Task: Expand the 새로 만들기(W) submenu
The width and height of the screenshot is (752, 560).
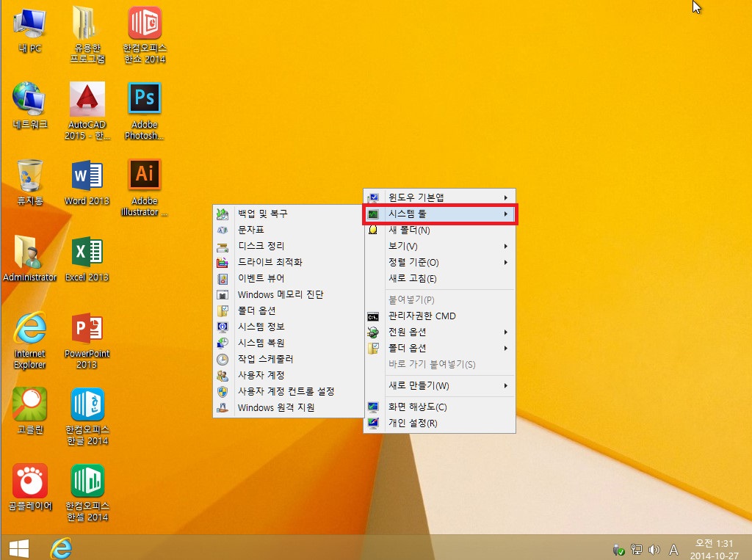Action: coord(439,385)
